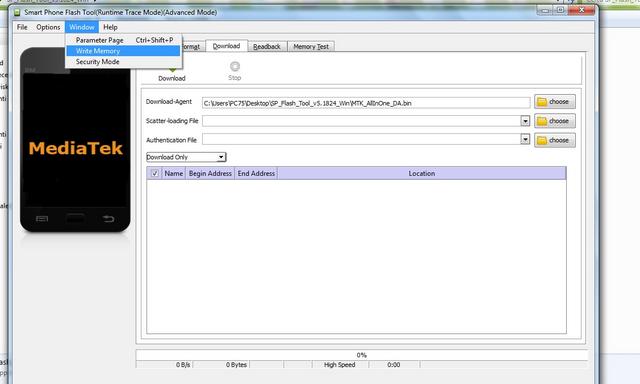Click the 0% progress bar
Viewport: 640px width, 384px height.
coord(362,355)
